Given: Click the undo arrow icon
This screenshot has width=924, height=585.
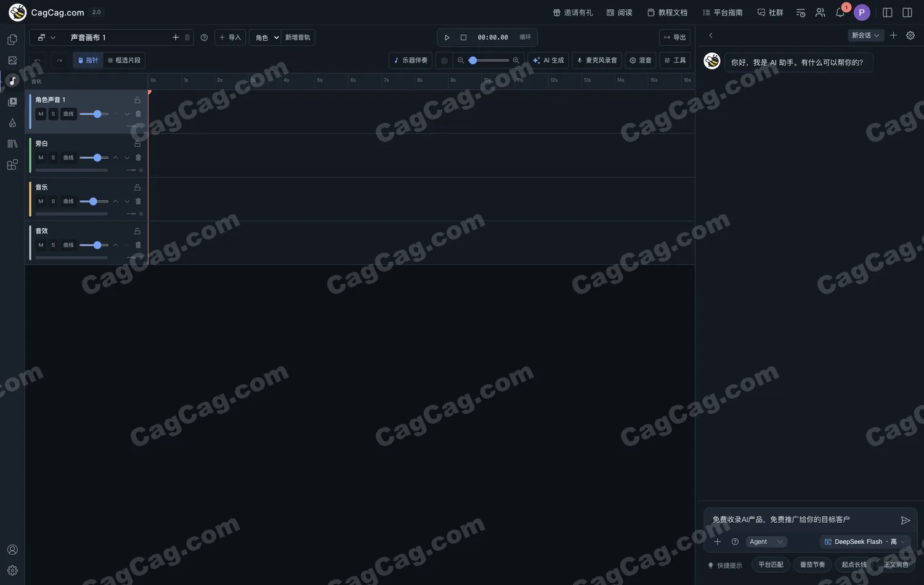Looking at the screenshot, I should pos(38,60).
